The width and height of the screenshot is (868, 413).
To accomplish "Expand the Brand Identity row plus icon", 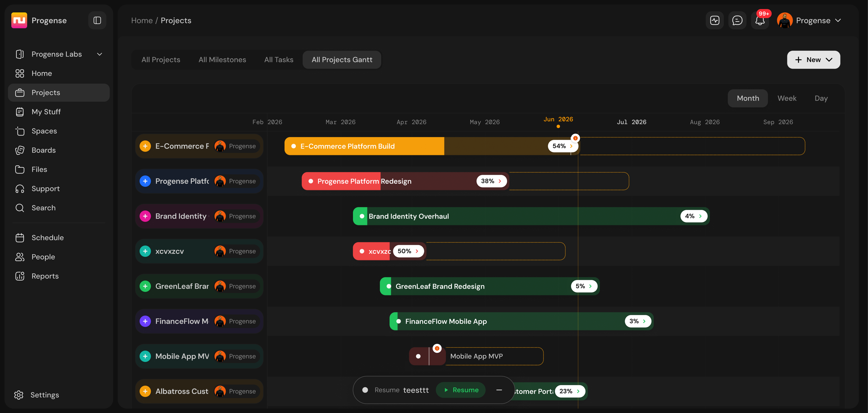I will click(145, 216).
